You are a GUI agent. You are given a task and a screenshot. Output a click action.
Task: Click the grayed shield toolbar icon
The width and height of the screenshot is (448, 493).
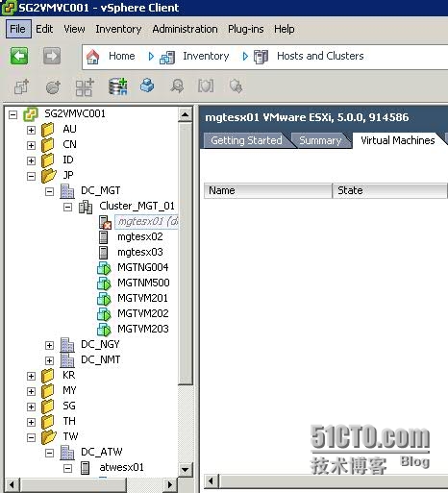coord(206,86)
